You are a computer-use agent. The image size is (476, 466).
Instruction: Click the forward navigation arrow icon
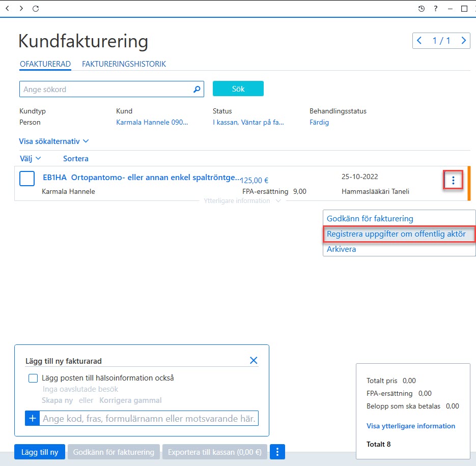click(21, 9)
